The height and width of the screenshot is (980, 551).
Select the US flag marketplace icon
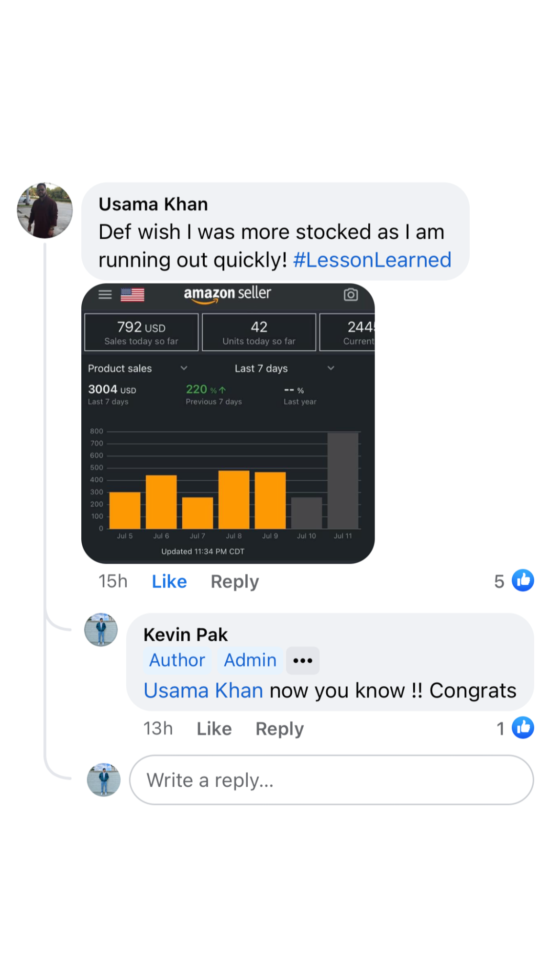pos(132,295)
